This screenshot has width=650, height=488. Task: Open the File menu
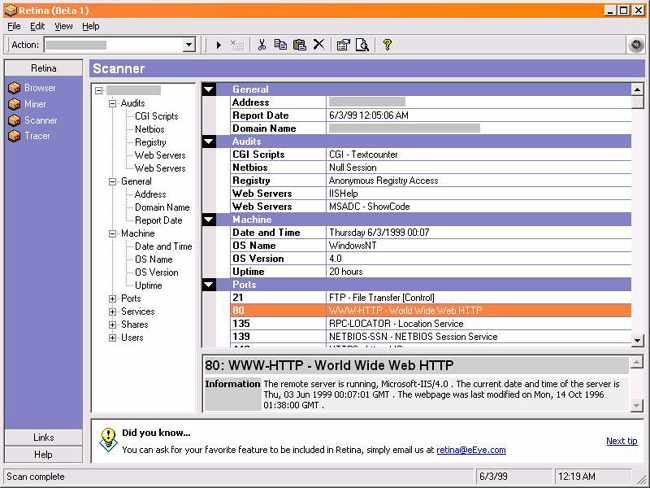[x=14, y=27]
